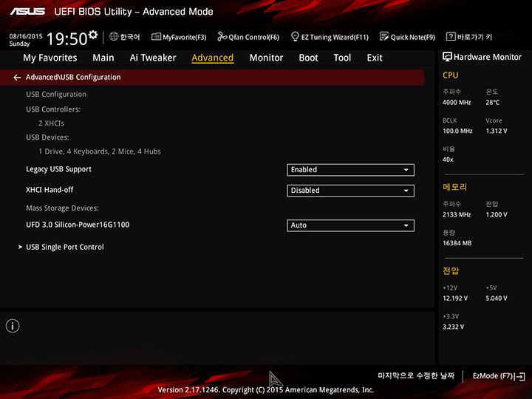Open MyFavorite(F3) from the top bar

[179, 37]
